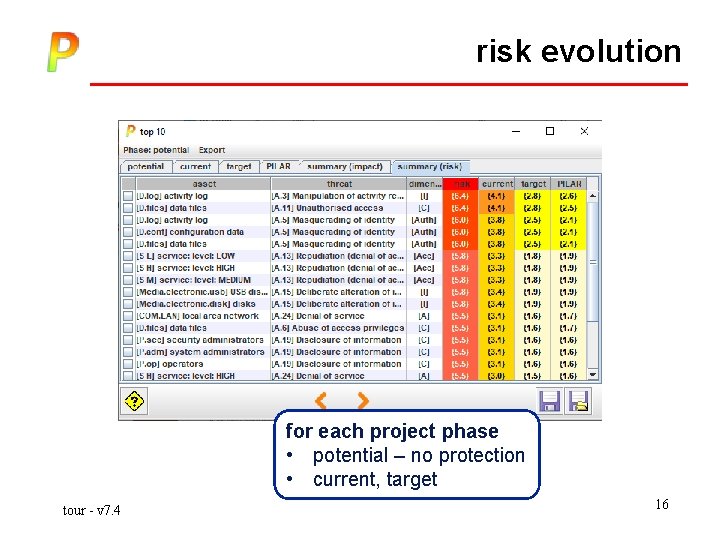Click the current column header
This screenshot has height=540, width=720.
497,184
